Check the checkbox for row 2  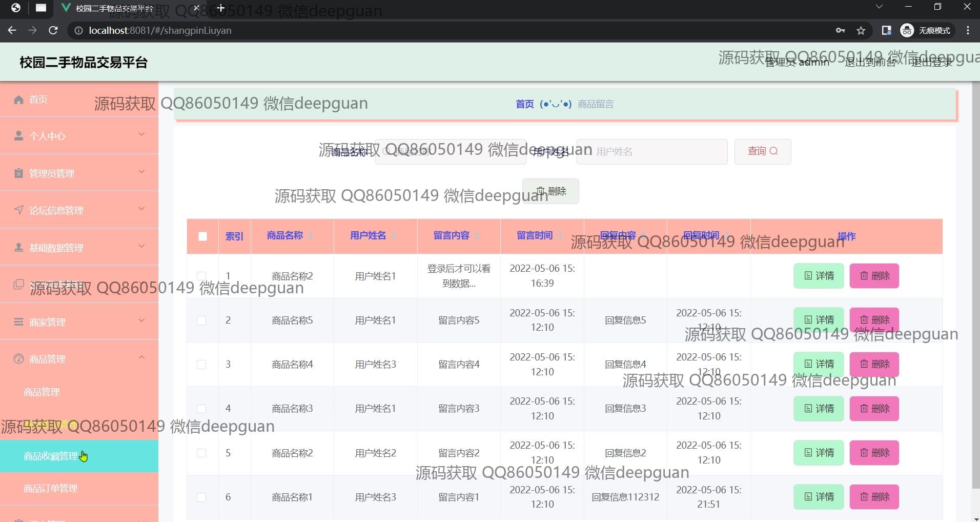click(x=201, y=320)
